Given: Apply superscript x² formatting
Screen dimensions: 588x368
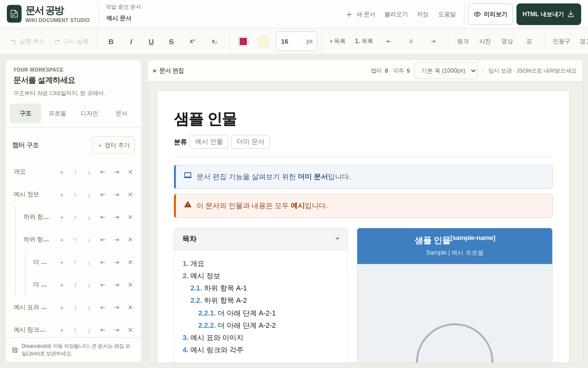Looking at the screenshot, I should tap(192, 41).
